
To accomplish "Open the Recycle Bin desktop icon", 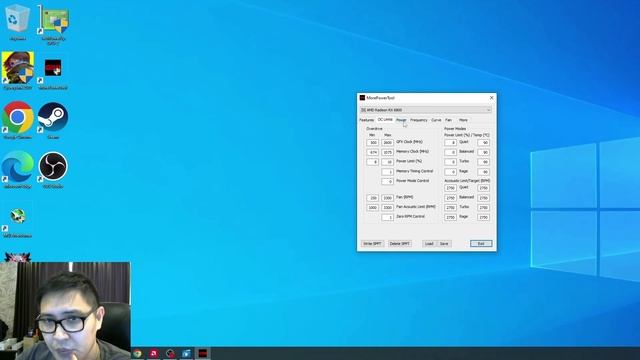I will [x=17, y=20].
